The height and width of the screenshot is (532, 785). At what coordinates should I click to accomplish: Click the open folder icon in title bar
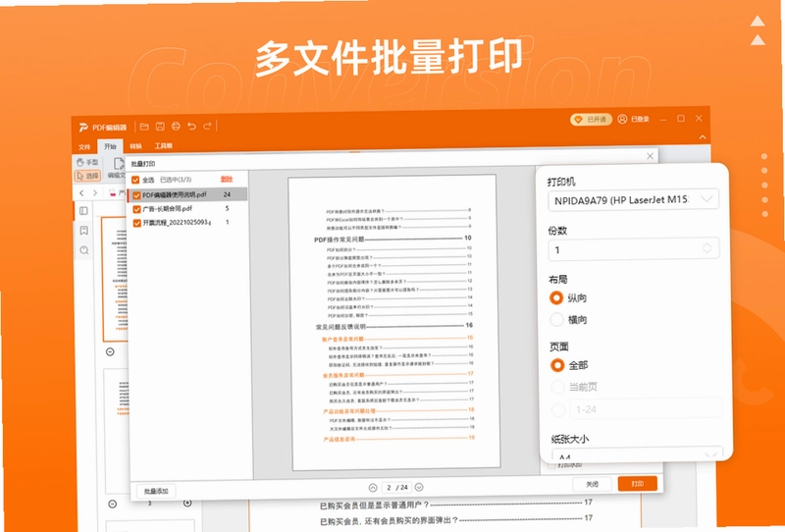pyautogui.click(x=144, y=127)
